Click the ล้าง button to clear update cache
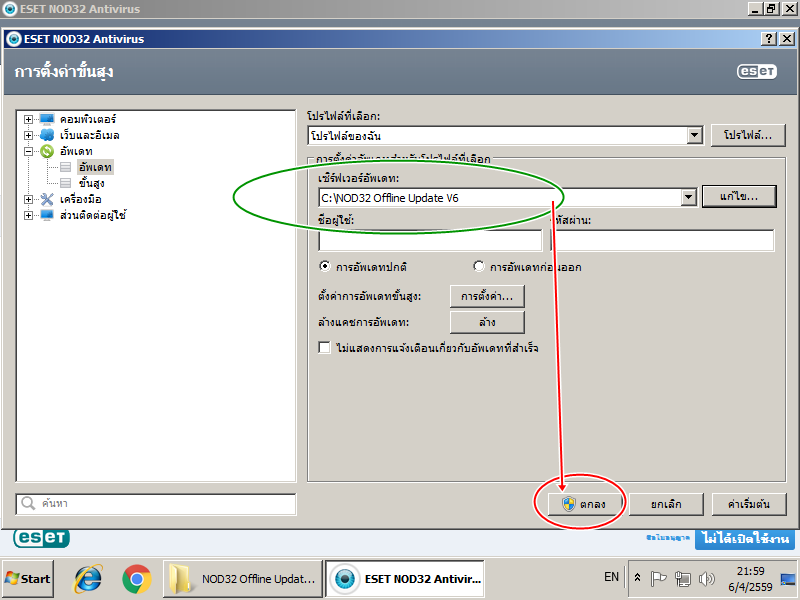800x600 pixels. pos(487,322)
